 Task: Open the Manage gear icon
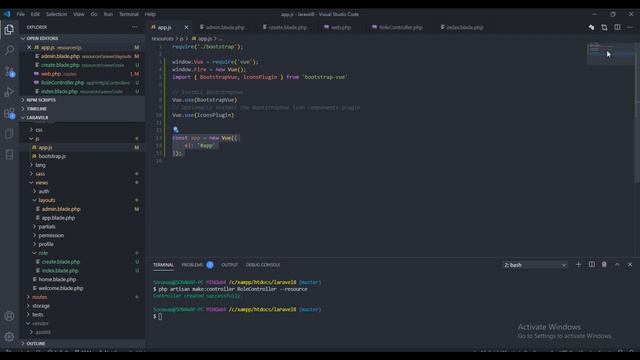point(9,337)
